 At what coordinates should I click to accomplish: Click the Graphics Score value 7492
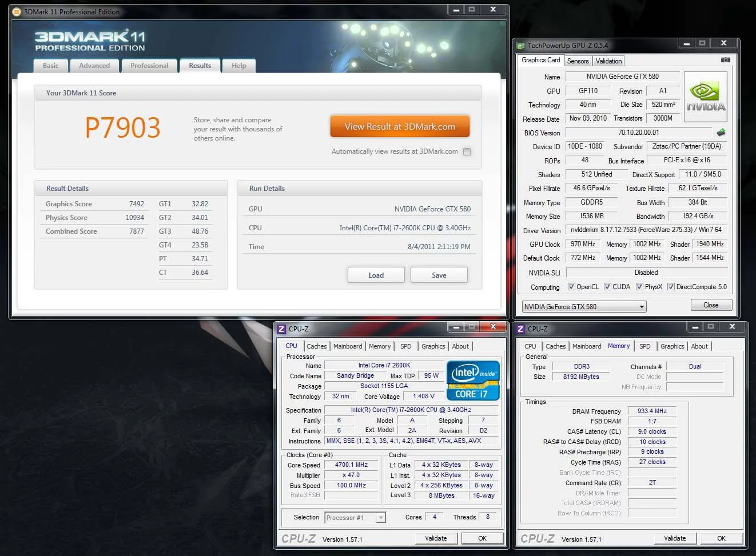point(137,204)
